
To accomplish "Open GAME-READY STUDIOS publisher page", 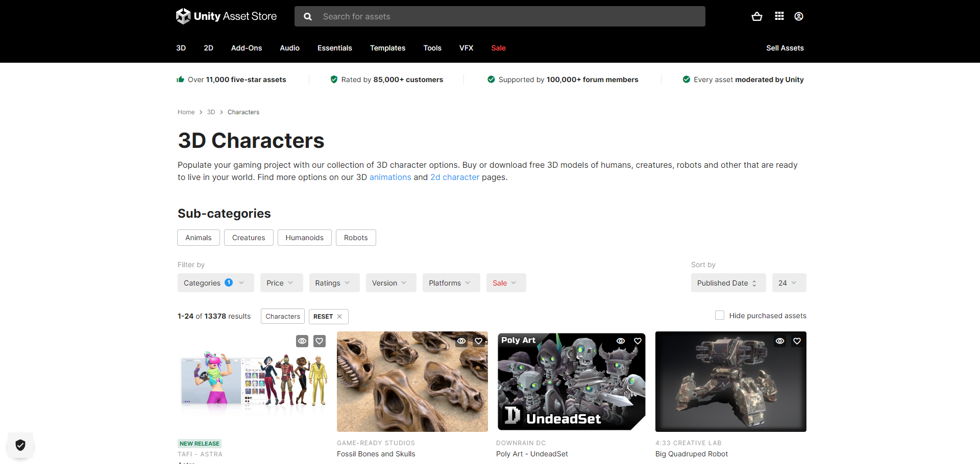I will point(376,443).
